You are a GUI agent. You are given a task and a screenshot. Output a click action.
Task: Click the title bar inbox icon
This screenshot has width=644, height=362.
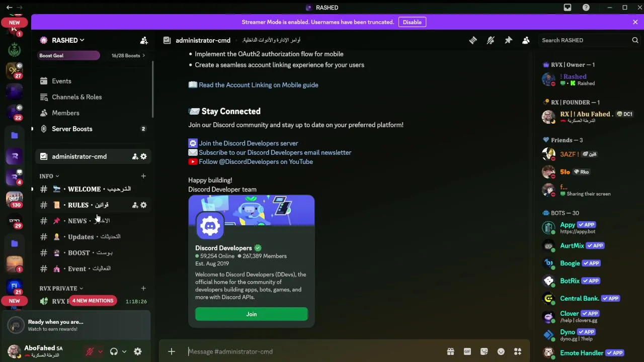tap(568, 8)
